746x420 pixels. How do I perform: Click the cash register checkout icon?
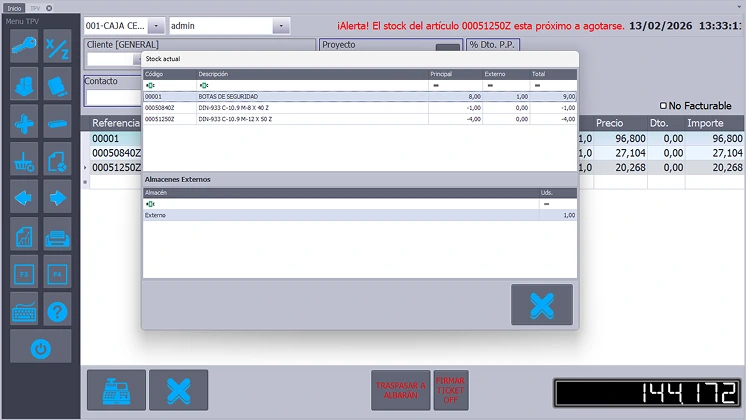pos(117,390)
